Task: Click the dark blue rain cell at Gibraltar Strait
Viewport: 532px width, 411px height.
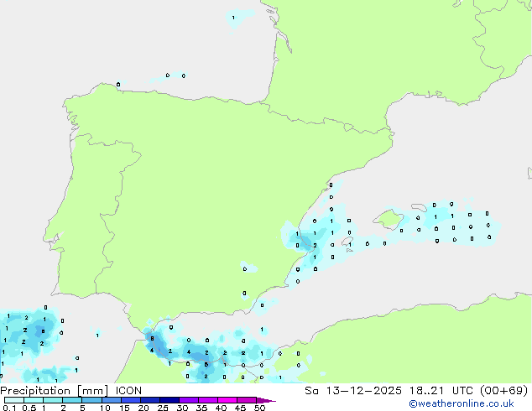Action: coord(157,342)
